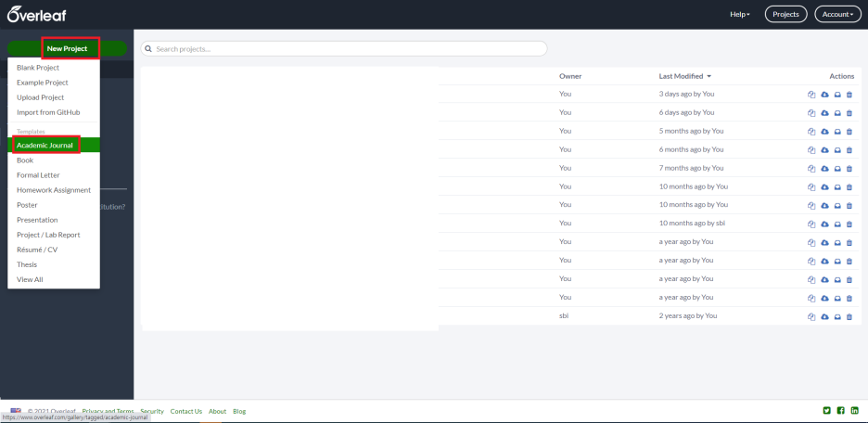Image resolution: width=868 pixels, height=423 pixels.
Task: Pick the Formal Letter template
Action: pos(54,175)
